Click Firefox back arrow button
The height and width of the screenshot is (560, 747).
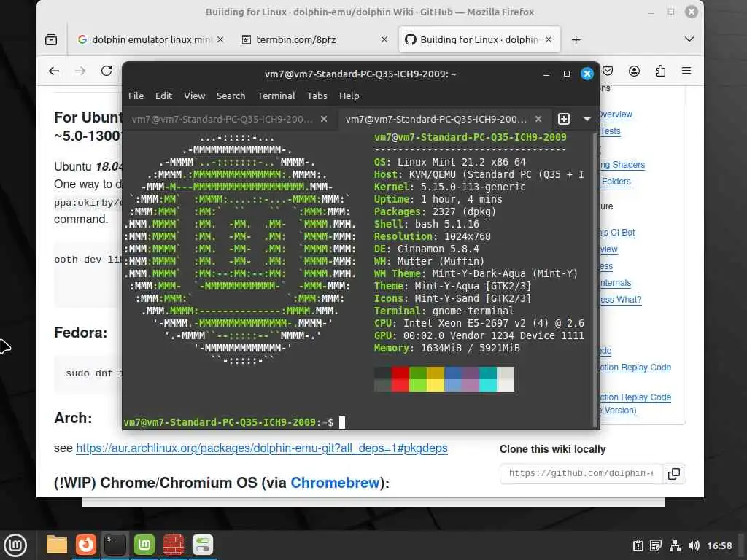pyautogui.click(x=54, y=71)
